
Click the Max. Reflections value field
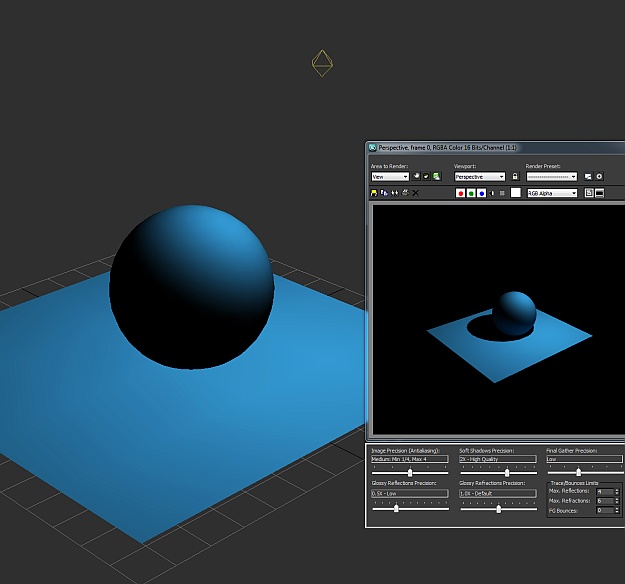coord(605,492)
